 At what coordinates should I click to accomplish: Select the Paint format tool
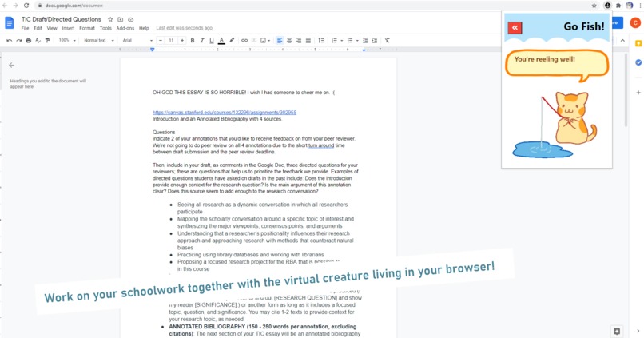[x=48, y=40]
